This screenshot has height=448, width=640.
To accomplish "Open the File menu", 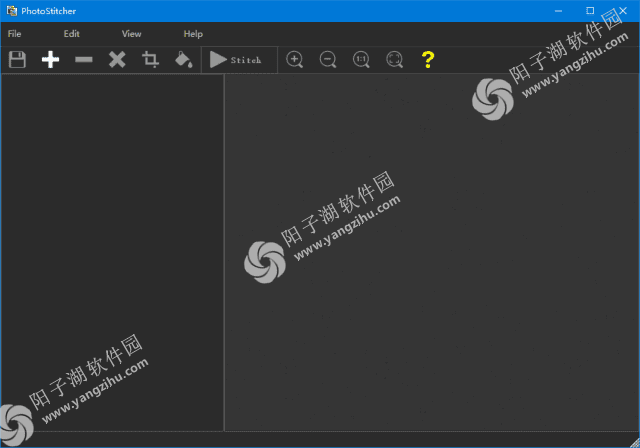I will click(x=14, y=34).
